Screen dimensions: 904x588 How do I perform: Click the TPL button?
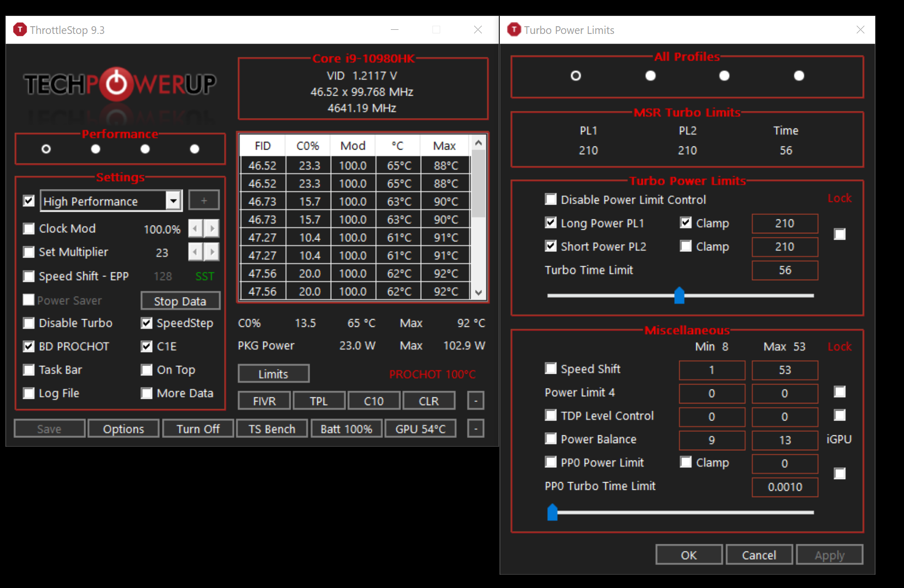coord(319,401)
